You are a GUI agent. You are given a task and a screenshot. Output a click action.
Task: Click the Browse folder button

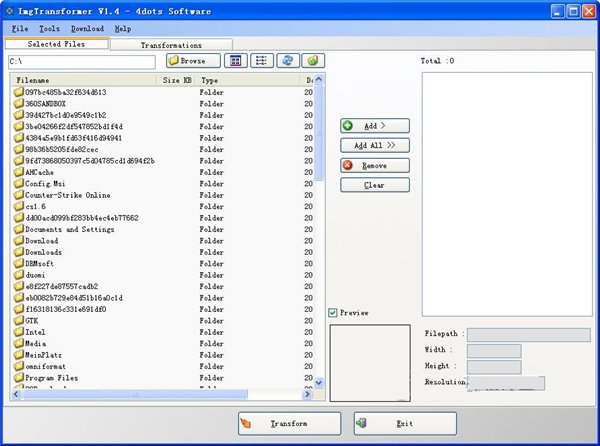pos(194,61)
